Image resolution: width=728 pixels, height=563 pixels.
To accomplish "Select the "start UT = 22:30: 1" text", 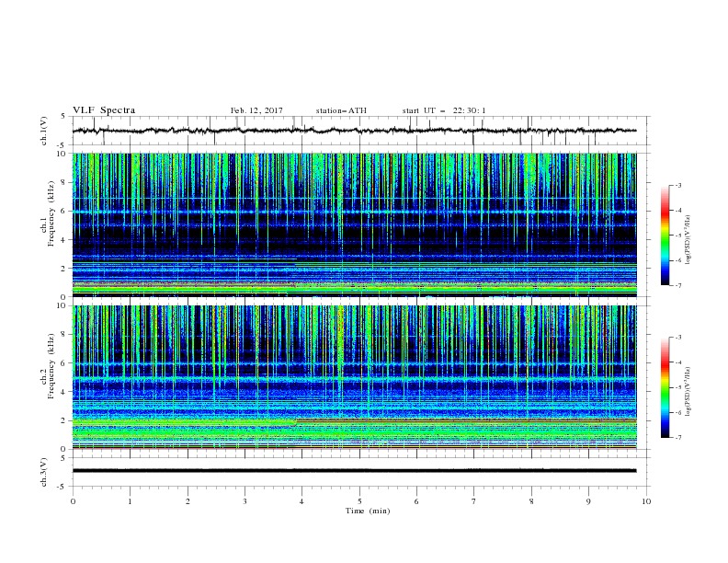I will [x=444, y=110].
